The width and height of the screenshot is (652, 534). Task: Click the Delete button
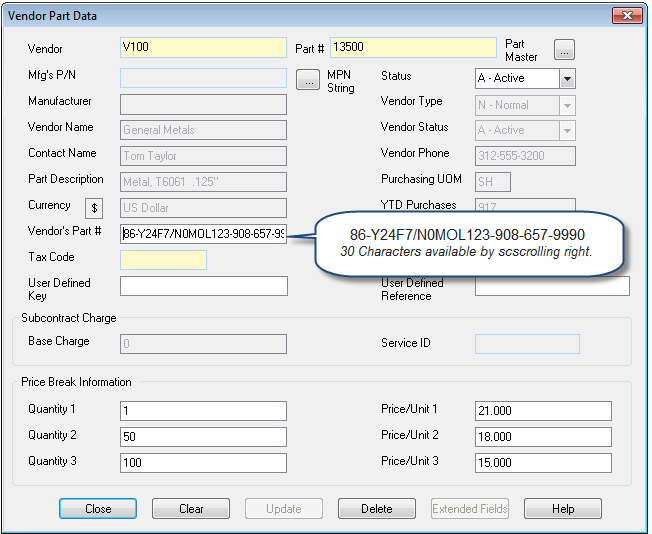[376, 509]
